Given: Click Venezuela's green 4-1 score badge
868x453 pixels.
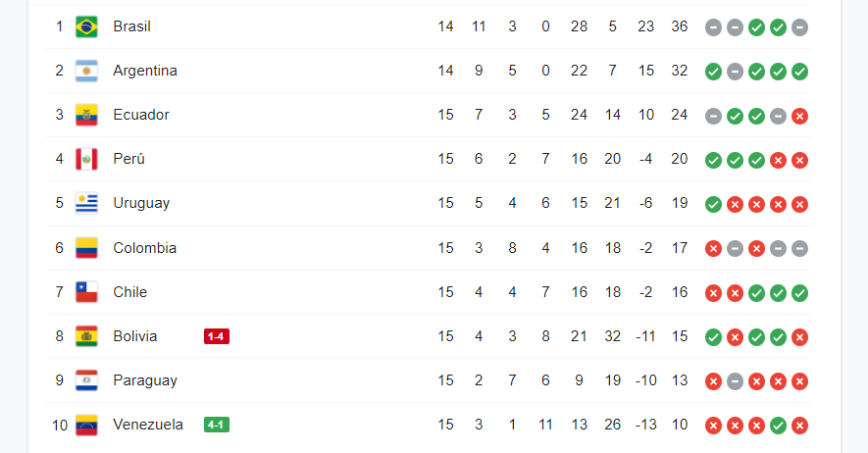Looking at the screenshot, I should (x=216, y=425).
